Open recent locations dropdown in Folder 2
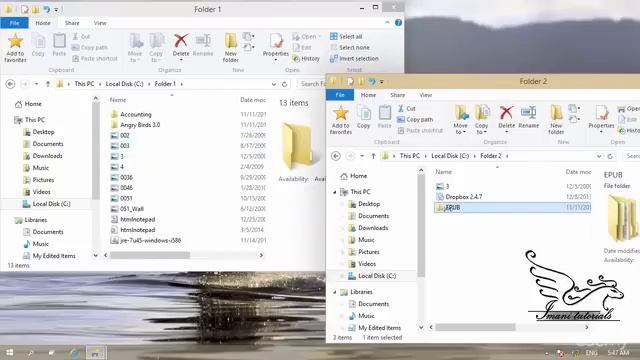 (362, 156)
